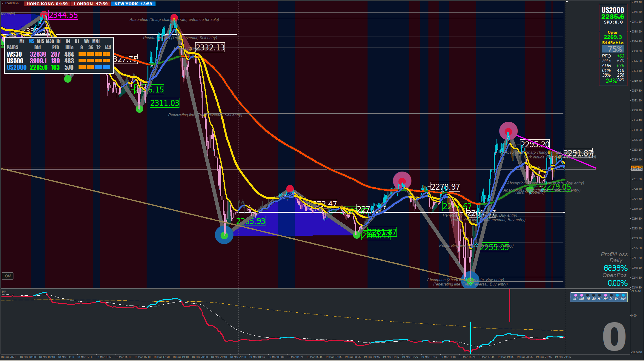Screen dimensions: 644x361
Task: Click the D1 dark trend dot
Action: (x=611, y=295)
